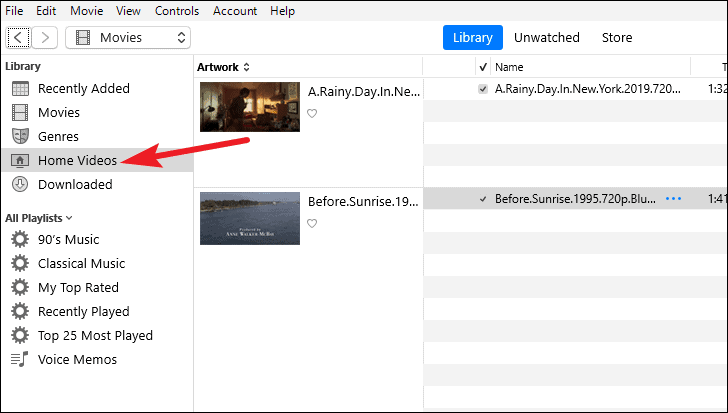Select the Genres masks icon
The width and height of the screenshot is (728, 413).
(20, 136)
